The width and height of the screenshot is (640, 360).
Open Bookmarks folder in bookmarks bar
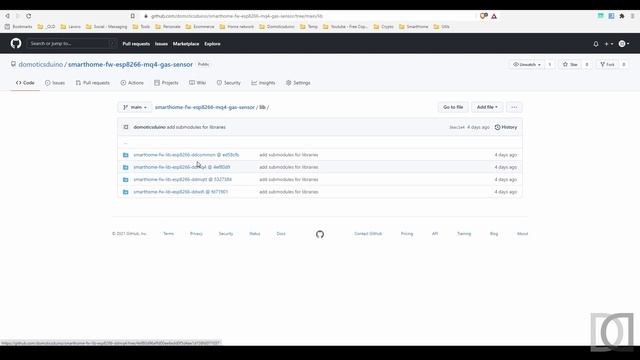[18, 27]
